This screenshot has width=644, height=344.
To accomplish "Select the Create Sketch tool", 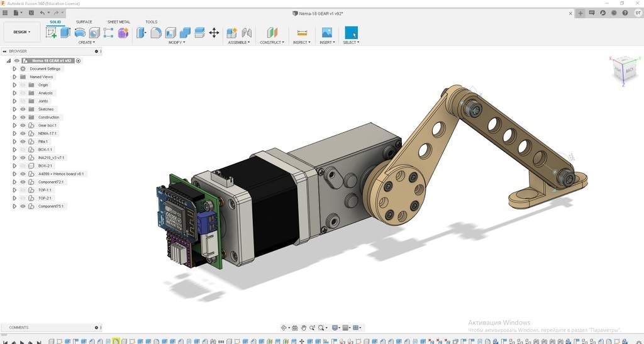I will point(50,33).
